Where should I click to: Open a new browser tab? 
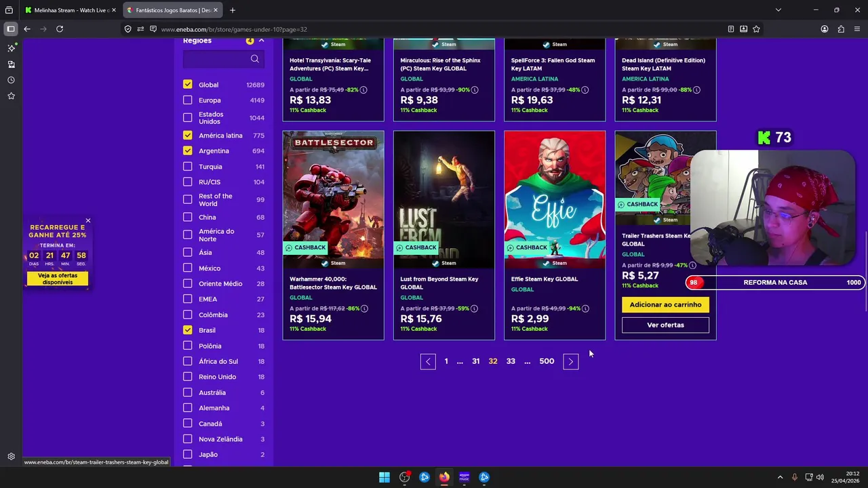coord(233,10)
